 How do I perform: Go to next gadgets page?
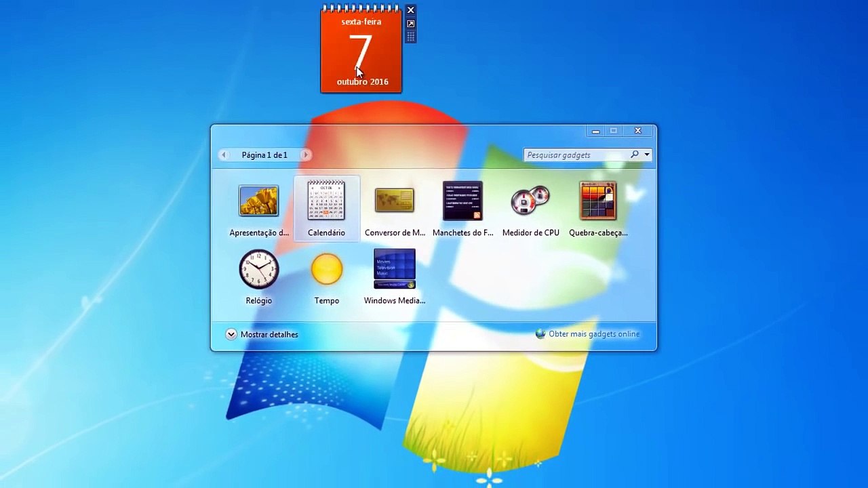305,155
